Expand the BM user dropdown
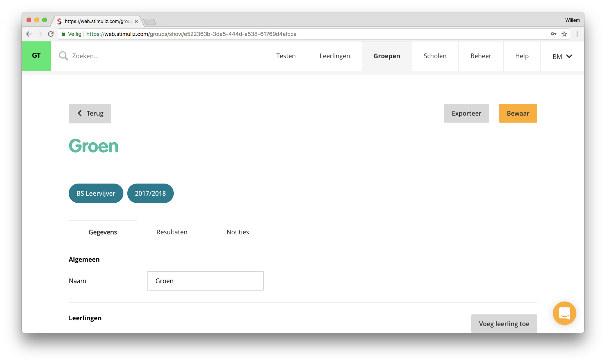 [x=562, y=56]
